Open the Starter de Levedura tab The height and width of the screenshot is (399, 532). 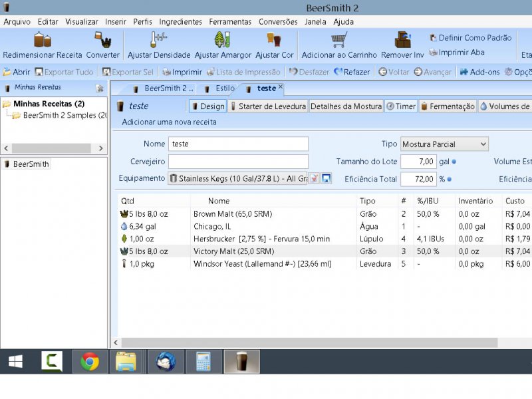point(268,106)
